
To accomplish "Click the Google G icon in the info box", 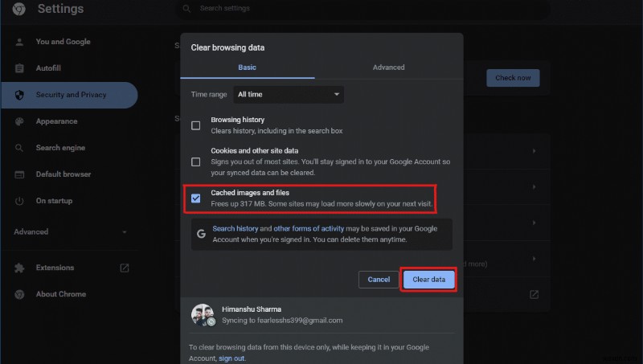I will [201, 234].
